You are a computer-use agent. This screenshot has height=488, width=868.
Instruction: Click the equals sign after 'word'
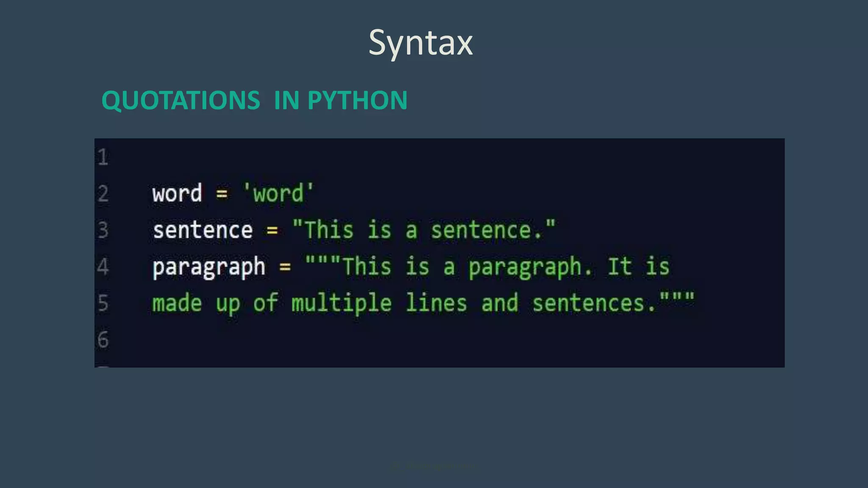pyautogui.click(x=222, y=194)
